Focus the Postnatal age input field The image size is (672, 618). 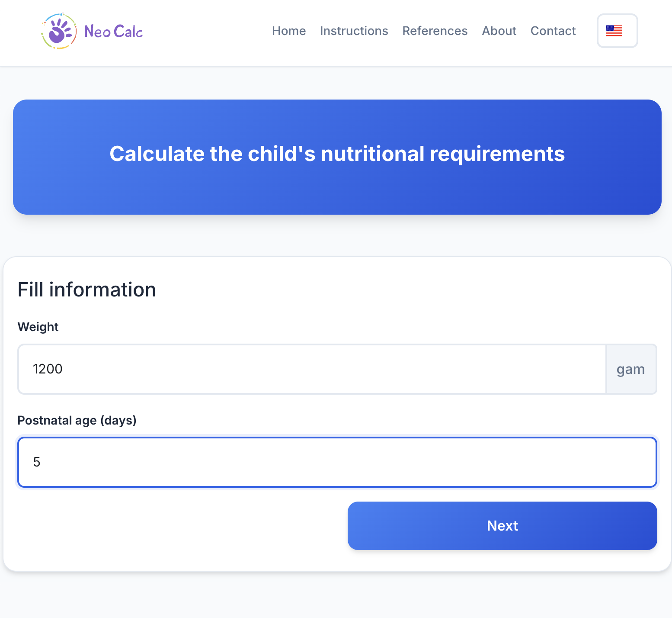pos(337,462)
